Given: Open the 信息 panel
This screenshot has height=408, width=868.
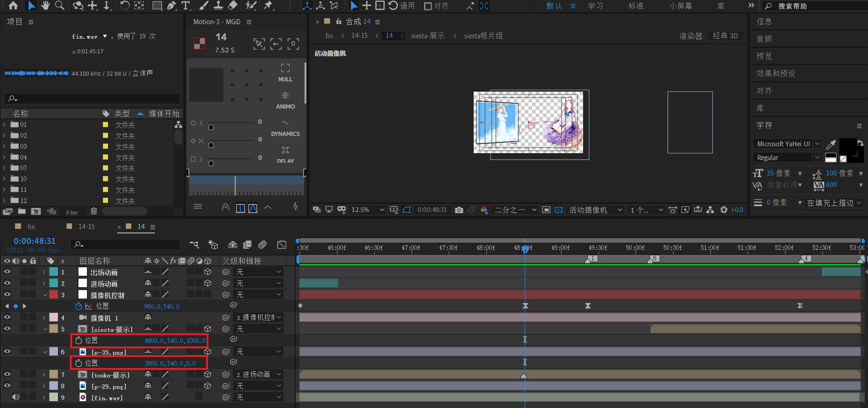Looking at the screenshot, I should pyautogui.click(x=764, y=21).
